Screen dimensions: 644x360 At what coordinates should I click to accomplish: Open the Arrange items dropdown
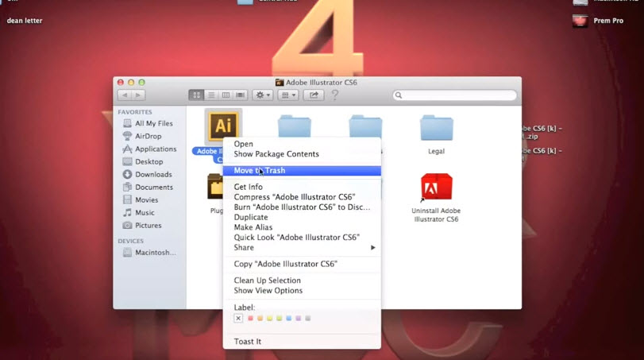288,95
